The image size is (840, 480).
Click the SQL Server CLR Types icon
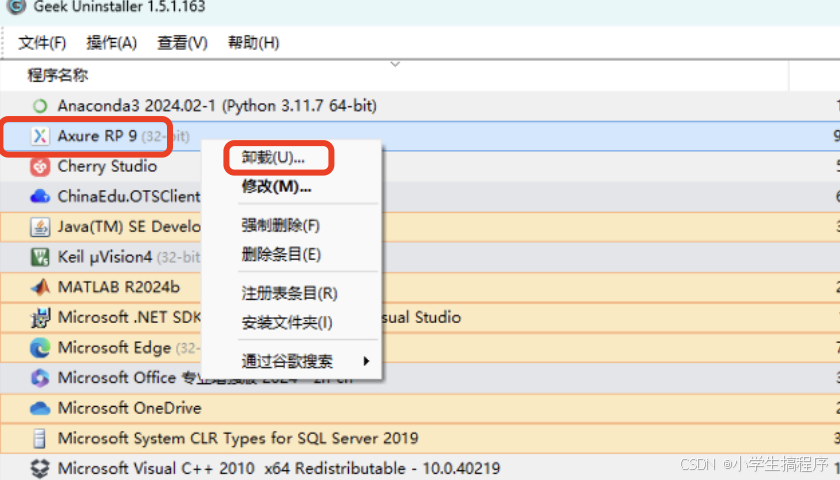pyautogui.click(x=40, y=438)
